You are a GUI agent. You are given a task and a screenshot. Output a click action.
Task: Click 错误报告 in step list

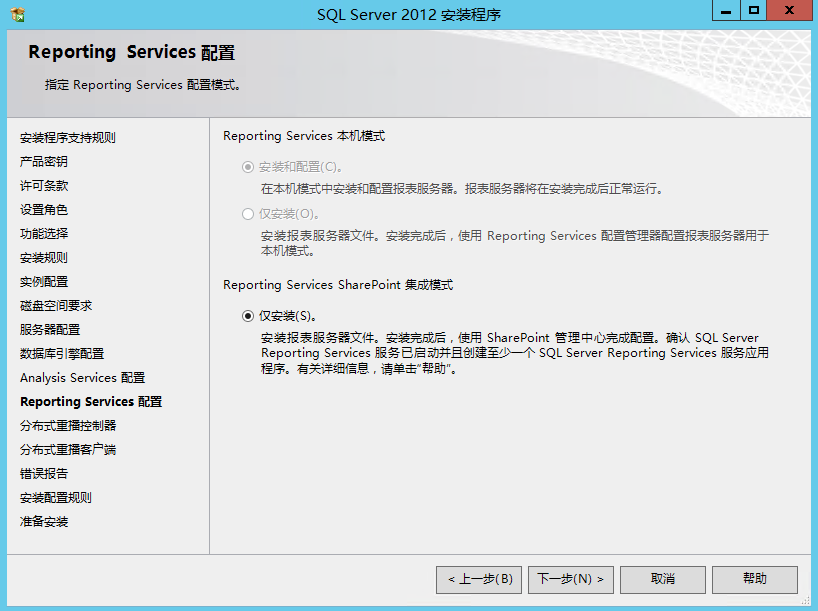click(44, 474)
